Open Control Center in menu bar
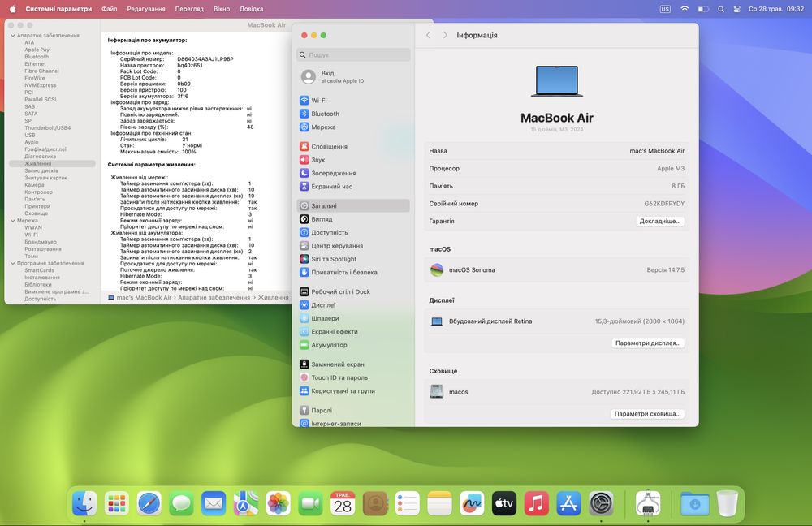 pos(737,9)
